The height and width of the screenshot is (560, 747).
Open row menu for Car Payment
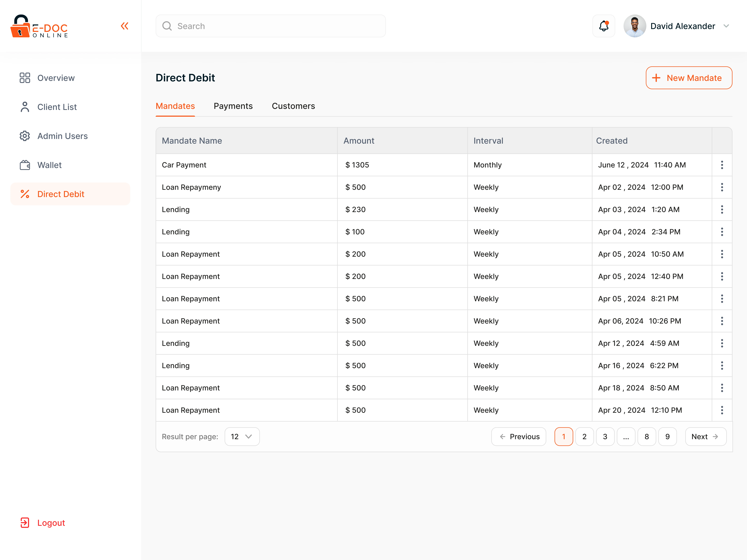722,165
